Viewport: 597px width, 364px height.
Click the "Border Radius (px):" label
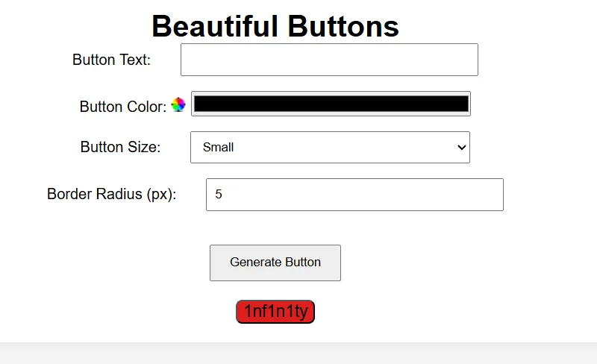click(111, 194)
